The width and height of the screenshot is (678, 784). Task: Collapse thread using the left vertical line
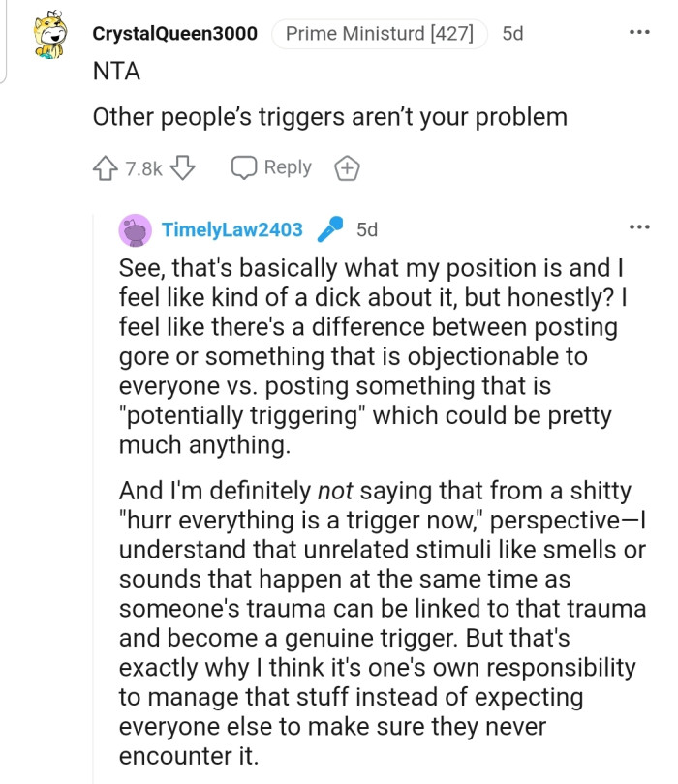click(x=94, y=484)
